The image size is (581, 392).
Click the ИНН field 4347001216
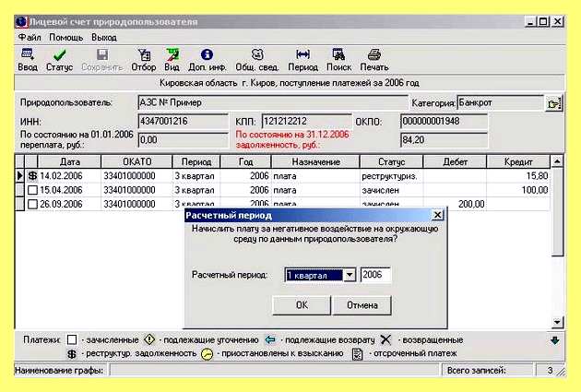click(183, 122)
